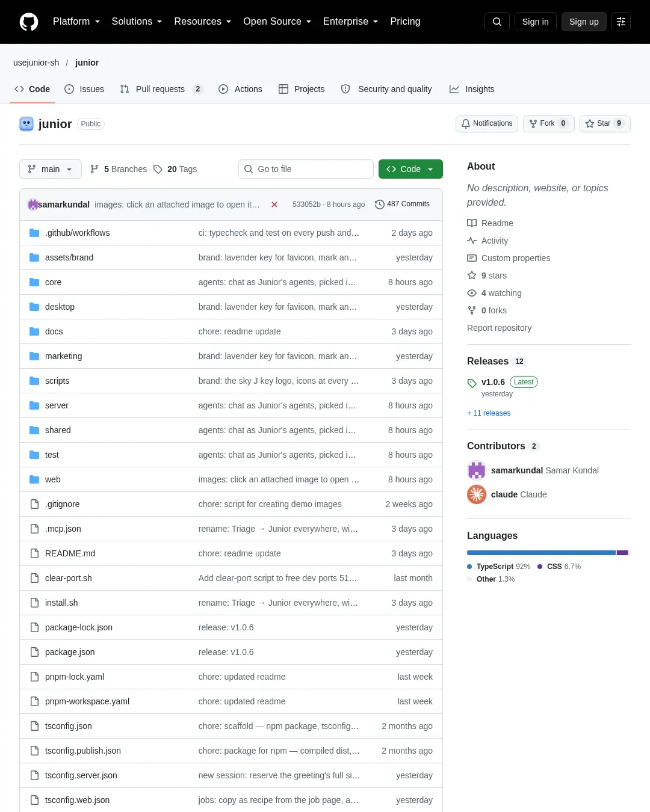Click the Sign in button
The image size is (650, 812).
(536, 22)
